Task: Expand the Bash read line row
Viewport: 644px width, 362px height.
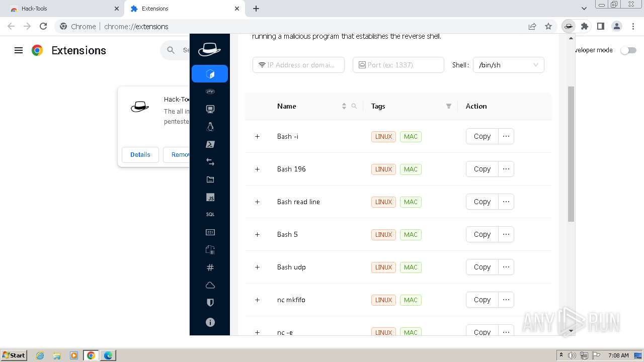Action: [257, 202]
